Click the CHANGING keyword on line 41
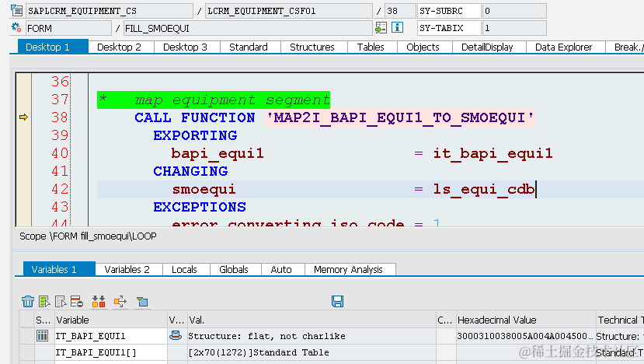Screen dimensions: 644x364 click(190, 171)
